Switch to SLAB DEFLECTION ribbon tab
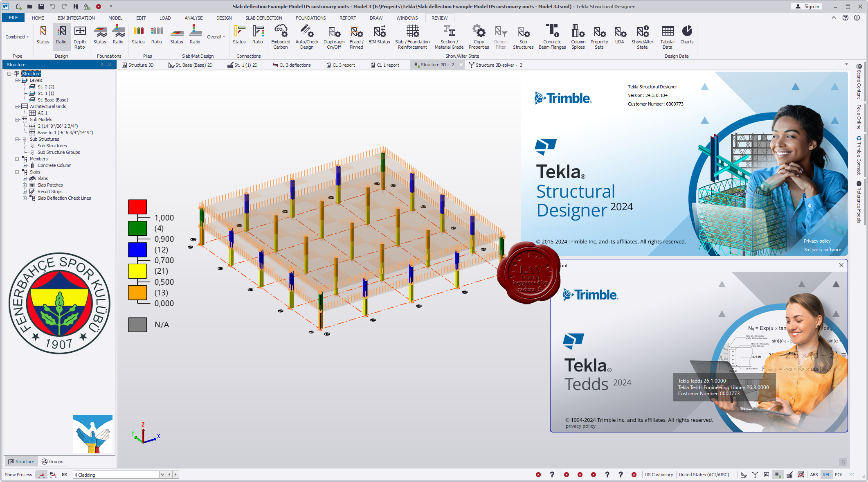Viewport: 868px width, 482px height. 263,18
